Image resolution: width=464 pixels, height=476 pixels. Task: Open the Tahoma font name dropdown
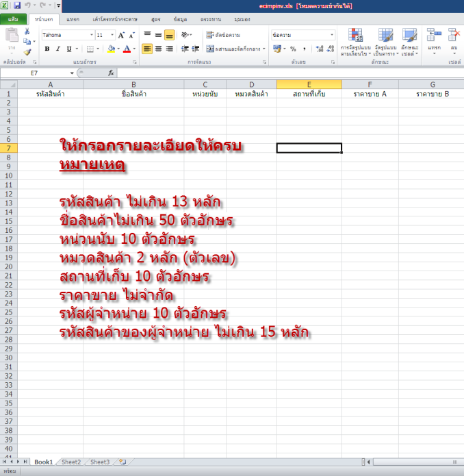click(x=92, y=34)
